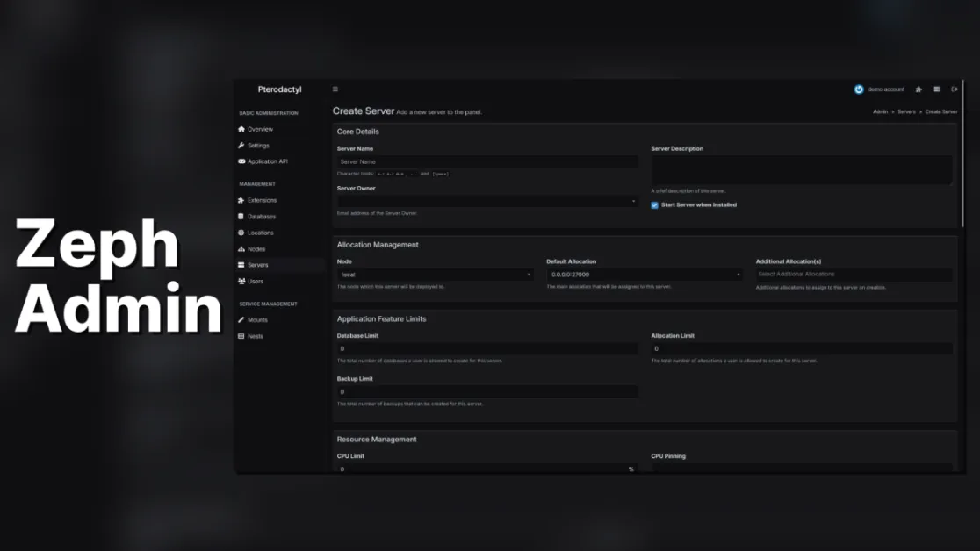
Task: Click into the Server Name field
Action: pos(487,162)
